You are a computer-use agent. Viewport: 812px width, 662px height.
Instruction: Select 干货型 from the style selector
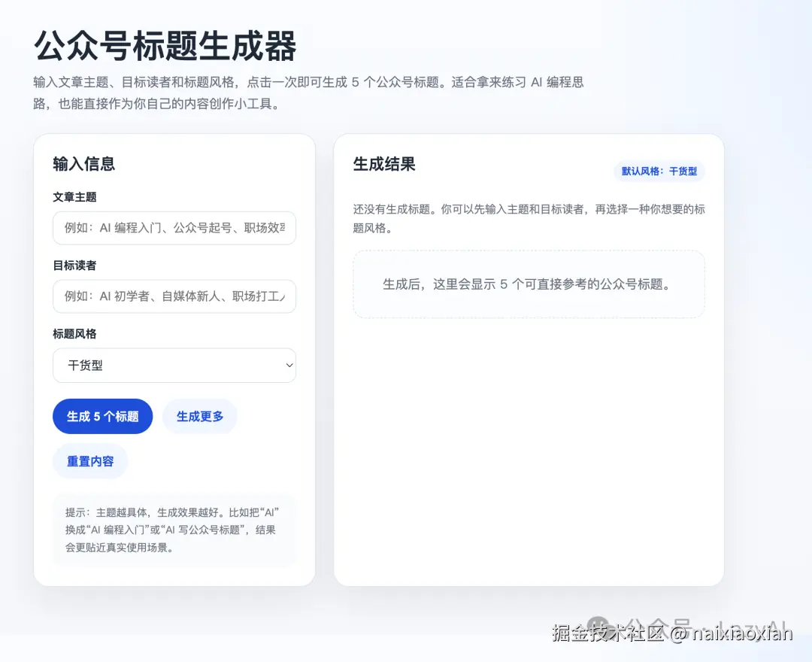174,365
